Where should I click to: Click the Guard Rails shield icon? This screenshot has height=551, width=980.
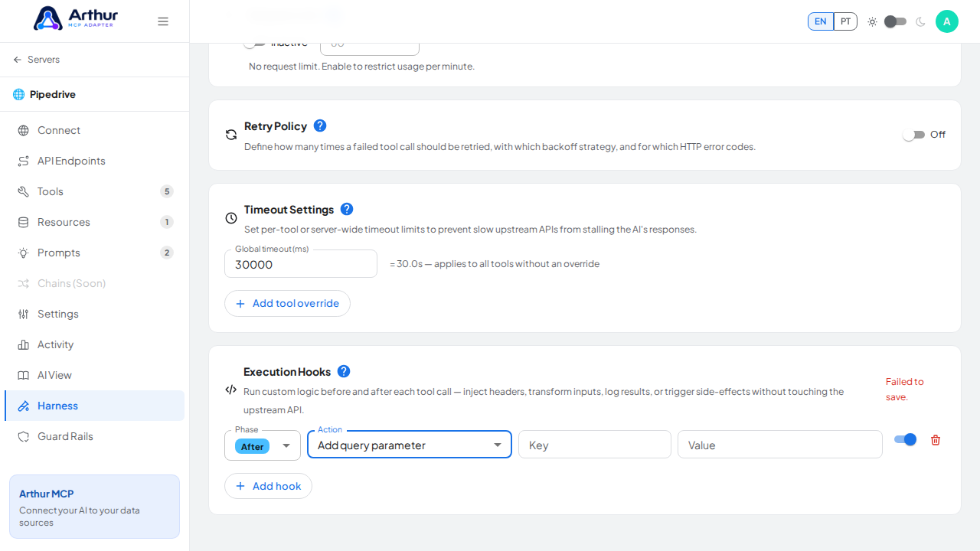[x=24, y=436]
